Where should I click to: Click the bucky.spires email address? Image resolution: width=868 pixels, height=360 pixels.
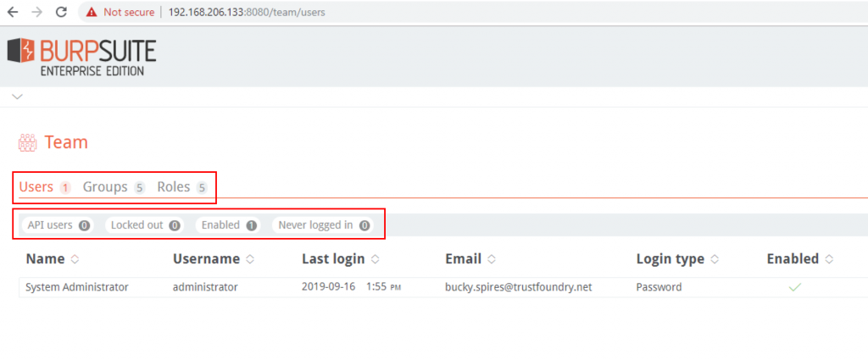[x=518, y=287]
